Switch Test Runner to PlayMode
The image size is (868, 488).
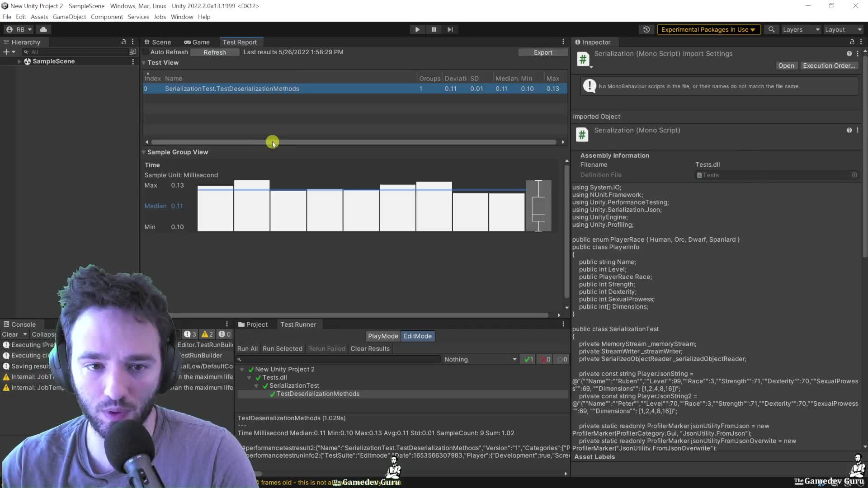click(382, 336)
